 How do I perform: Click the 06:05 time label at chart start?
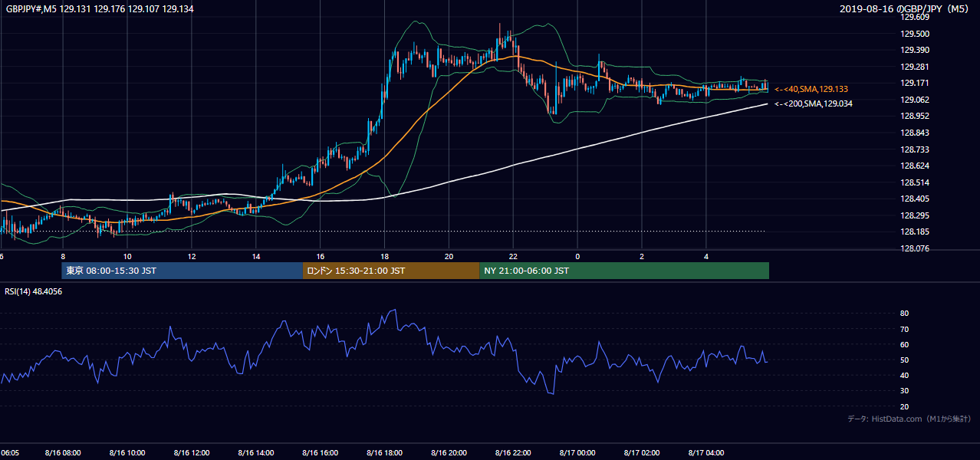point(8,453)
